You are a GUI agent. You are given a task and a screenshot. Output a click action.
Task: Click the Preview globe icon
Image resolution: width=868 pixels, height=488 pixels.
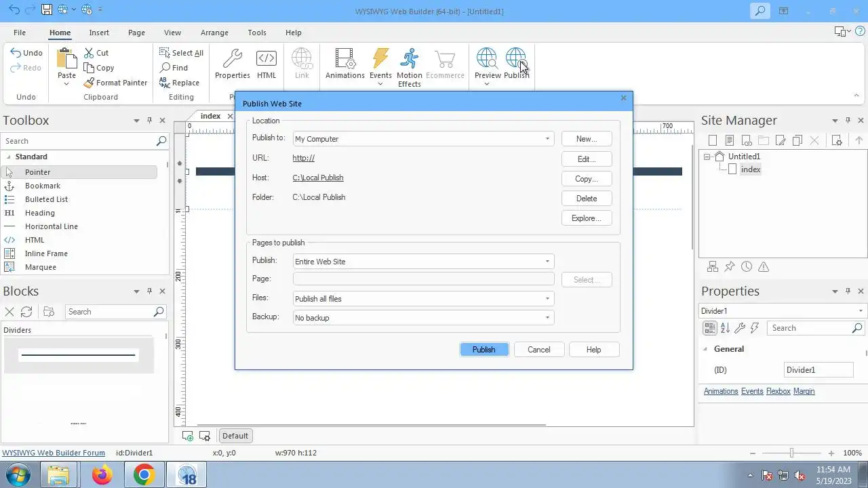click(487, 58)
